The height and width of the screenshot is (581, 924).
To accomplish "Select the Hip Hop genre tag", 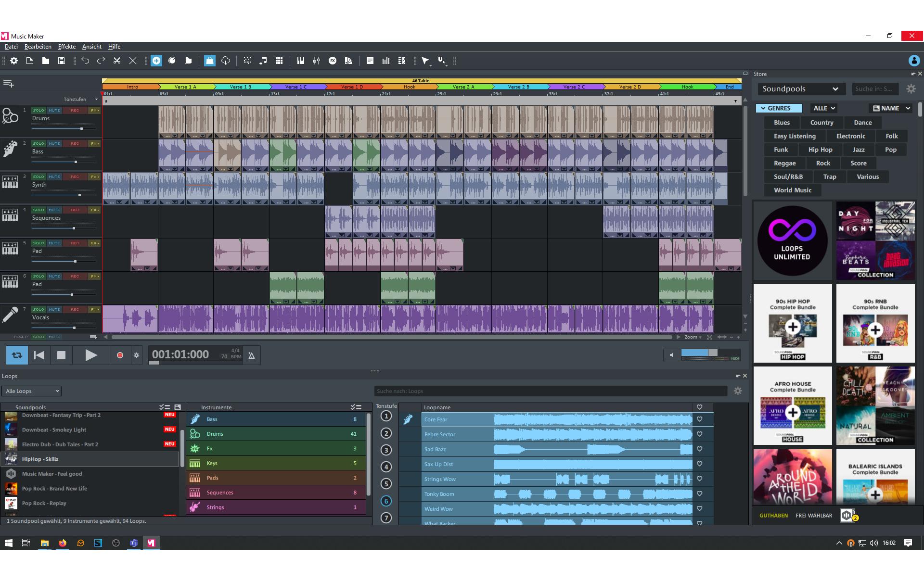I will click(820, 150).
